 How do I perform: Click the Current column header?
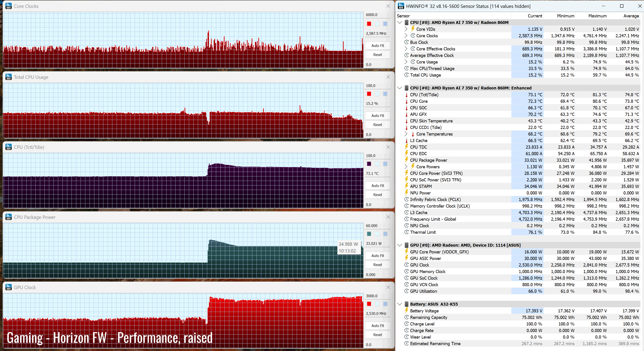(527, 16)
